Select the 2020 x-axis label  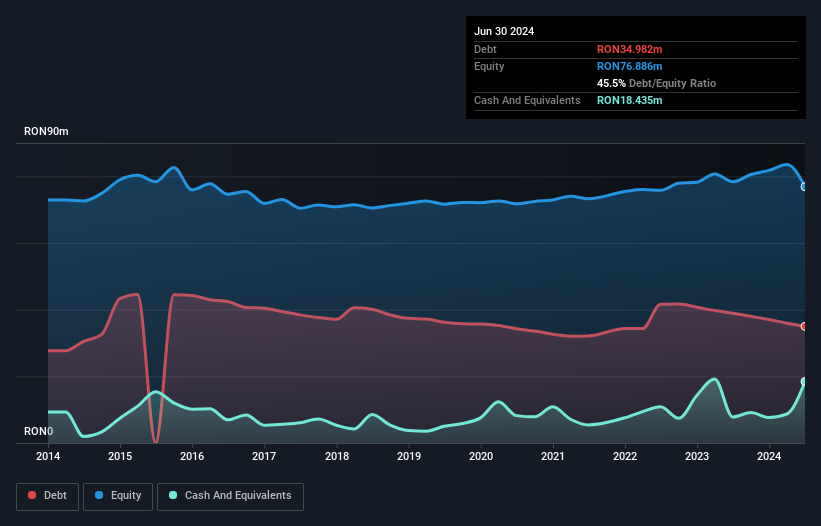point(481,456)
